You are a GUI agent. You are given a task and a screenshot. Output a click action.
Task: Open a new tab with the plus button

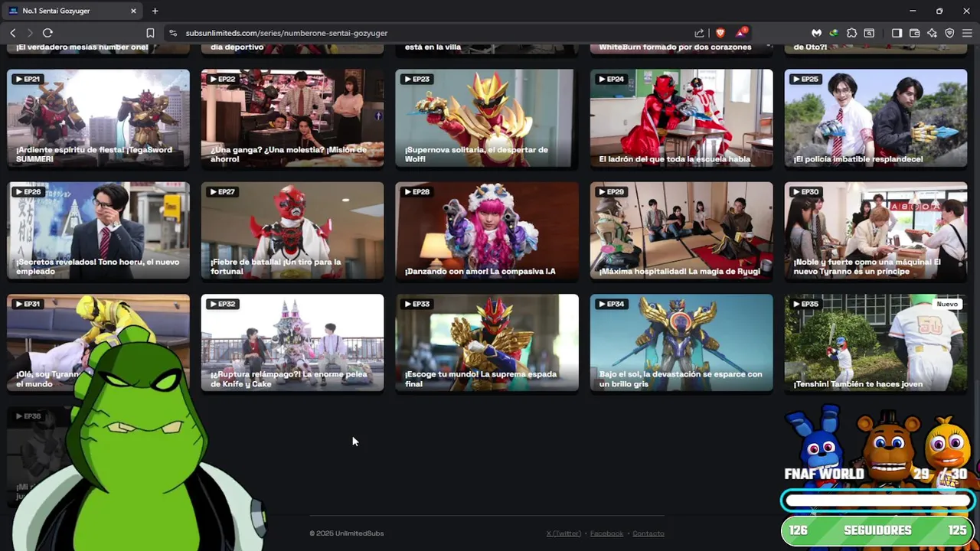click(155, 11)
